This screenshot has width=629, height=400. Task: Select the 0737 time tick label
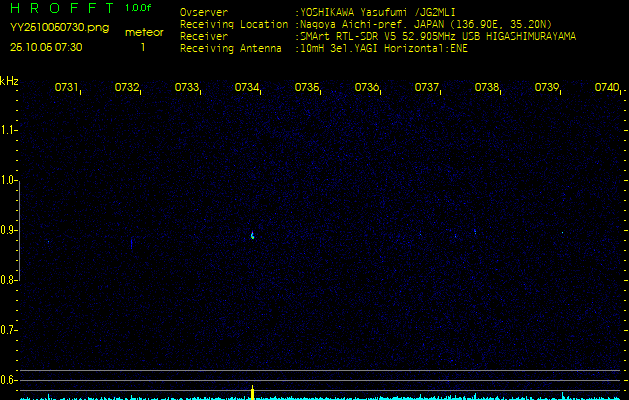426,88
